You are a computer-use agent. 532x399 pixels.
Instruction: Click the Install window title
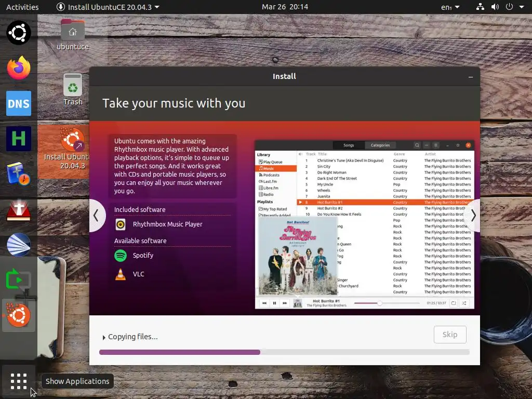point(284,76)
